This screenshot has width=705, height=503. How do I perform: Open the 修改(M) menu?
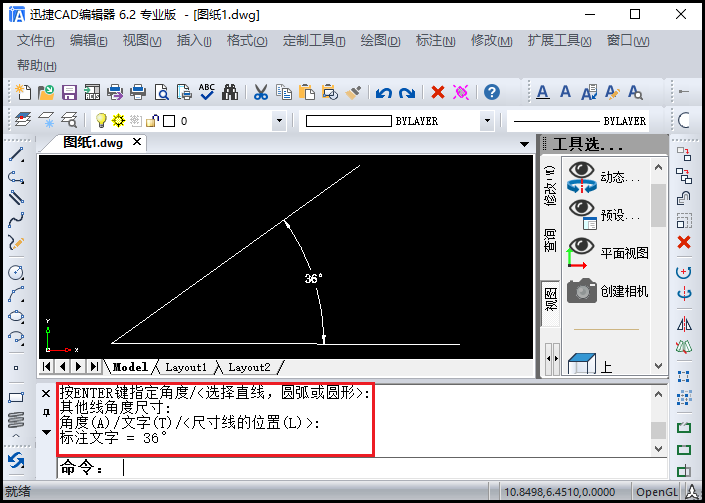click(x=491, y=41)
